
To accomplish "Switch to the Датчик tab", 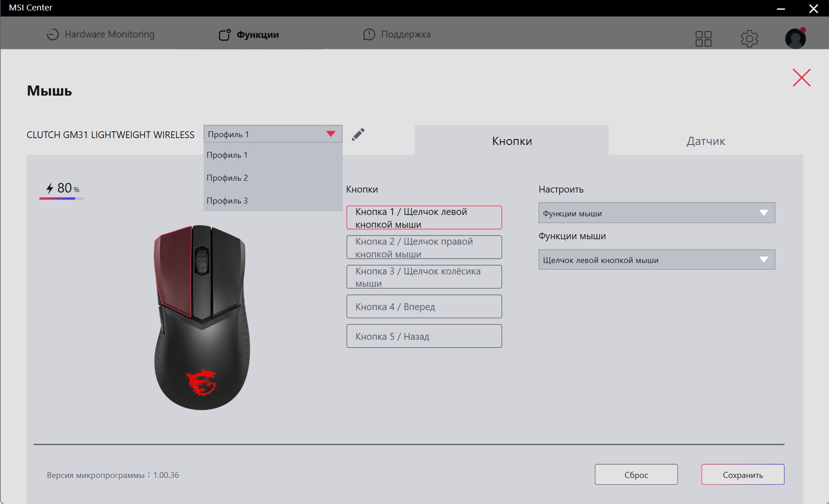I will coord(706,140).
